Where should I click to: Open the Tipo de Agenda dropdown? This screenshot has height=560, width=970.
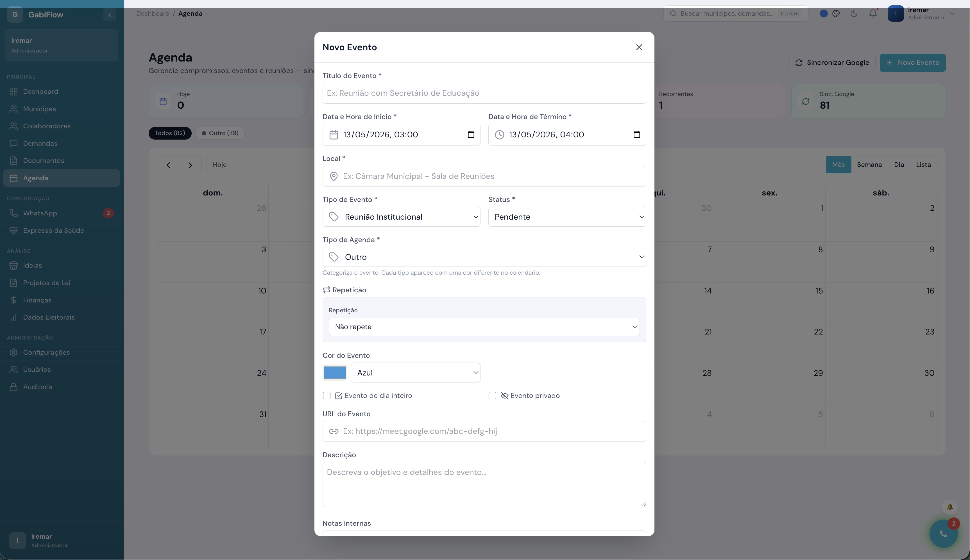click(484, 257)
